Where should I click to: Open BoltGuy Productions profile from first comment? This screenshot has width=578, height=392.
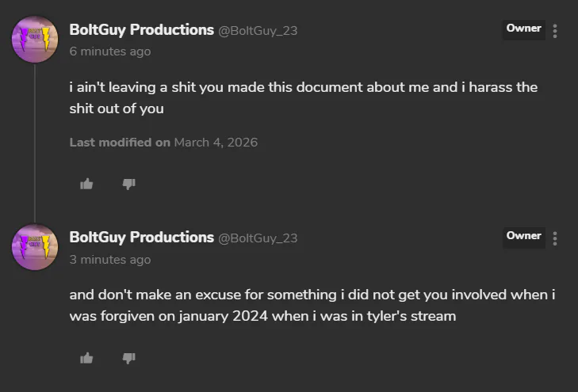[x=141, y=30]
